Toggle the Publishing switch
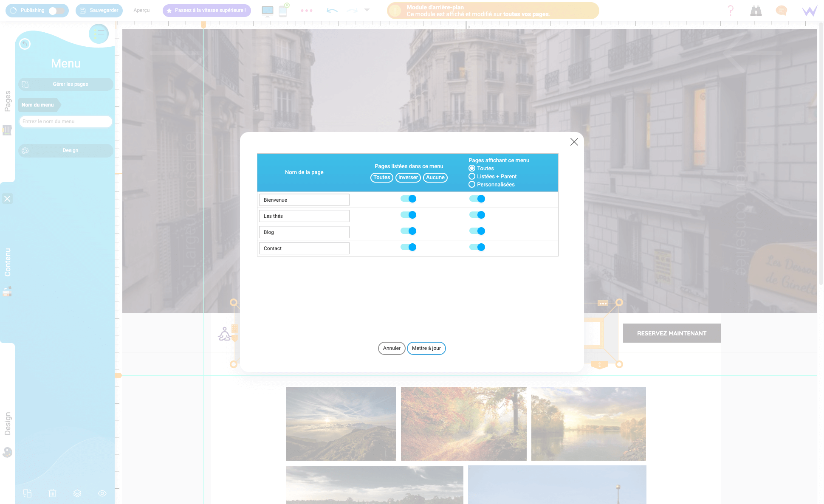Image resolution: width=824 pixels, height=504 pixels. tap(57, 10)
